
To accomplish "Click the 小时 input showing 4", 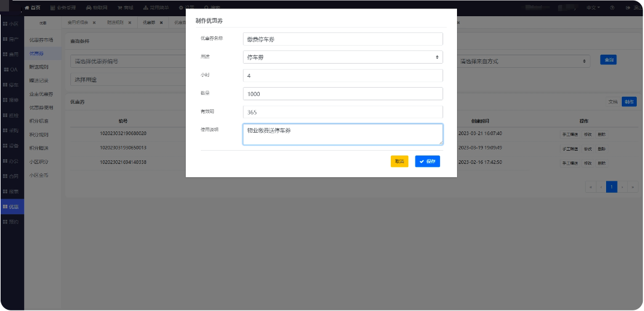I will (343, 76).
